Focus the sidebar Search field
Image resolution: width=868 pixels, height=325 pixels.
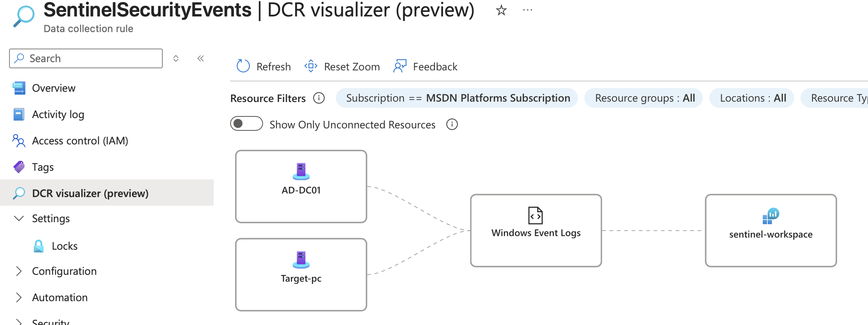86,58
